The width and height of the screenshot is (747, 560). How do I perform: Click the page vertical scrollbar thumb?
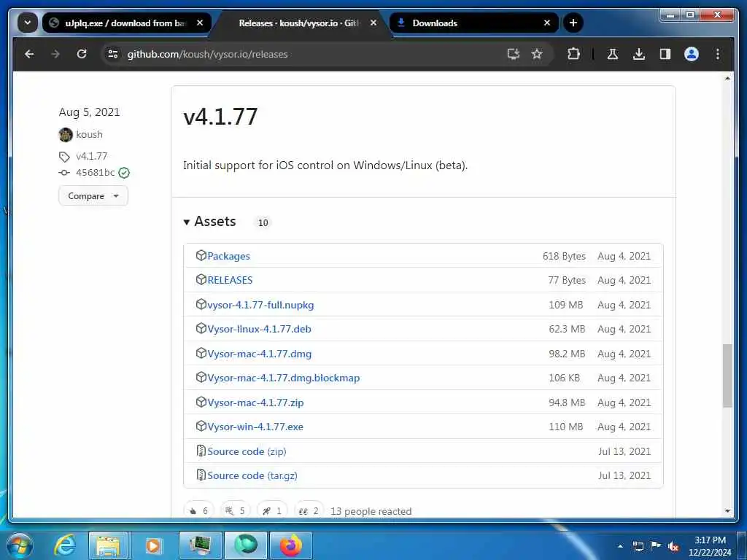pos(727,376)
